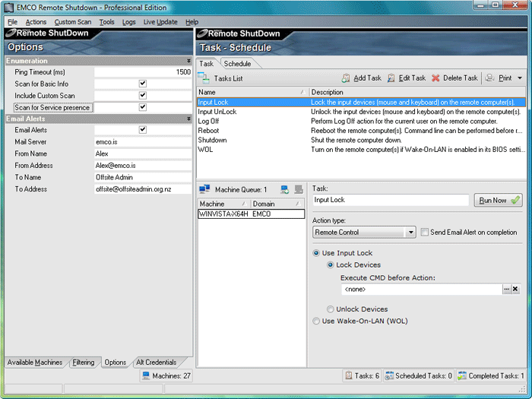This screenshot has width=532, height=399.
Task: Select Unlock Devices radio button
Action: click(330, 309)
